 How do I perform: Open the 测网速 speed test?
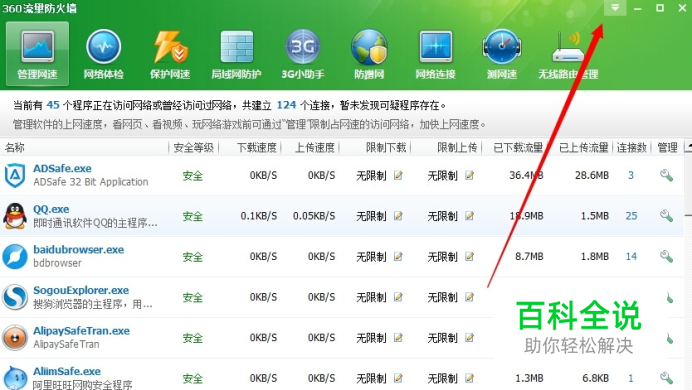click(x=502, y=53)
